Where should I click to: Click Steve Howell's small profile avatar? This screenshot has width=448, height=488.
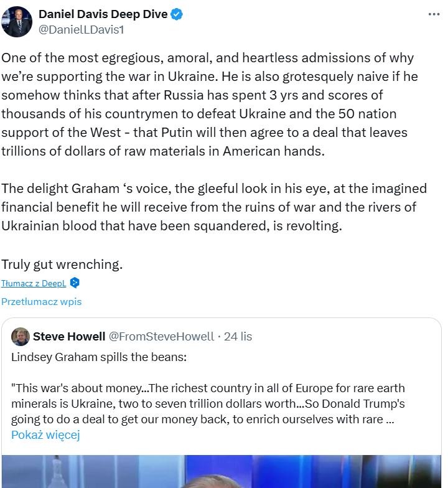tap(21, 337)
